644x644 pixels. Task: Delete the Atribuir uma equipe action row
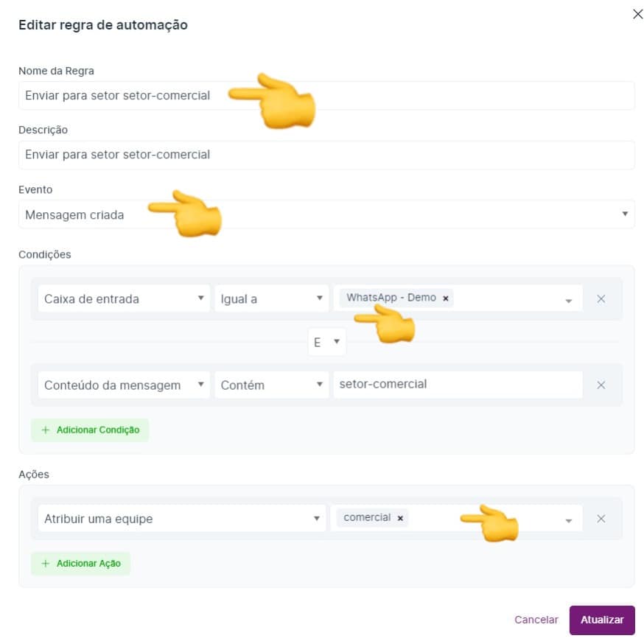pos(601,518)
